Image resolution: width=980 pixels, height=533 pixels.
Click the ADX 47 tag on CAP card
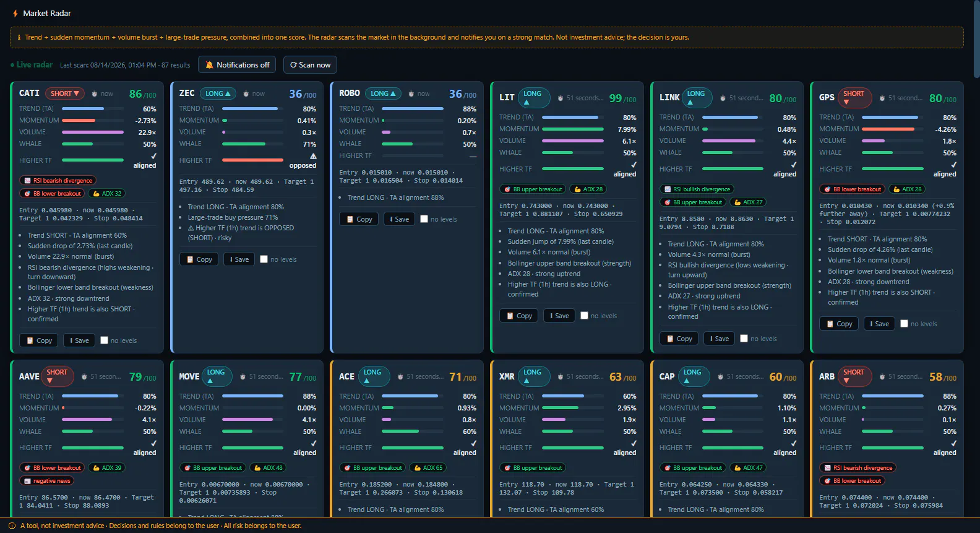748,468
